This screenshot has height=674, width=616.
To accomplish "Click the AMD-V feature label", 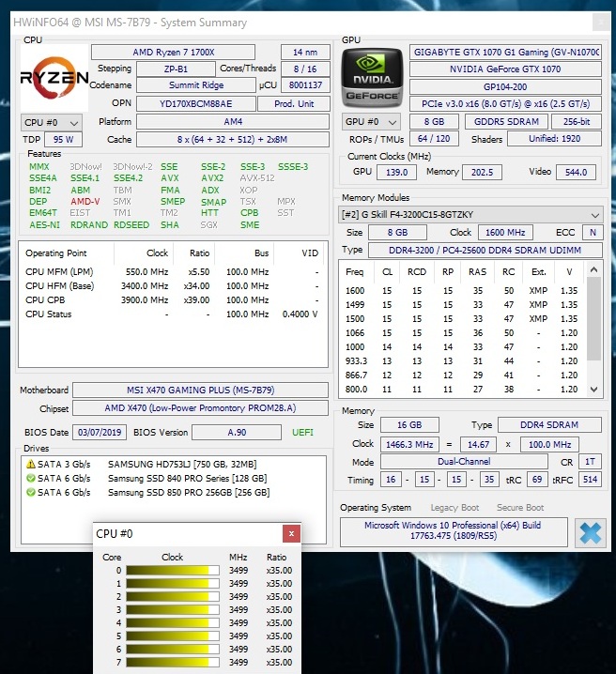I will (x=85, y=202).
